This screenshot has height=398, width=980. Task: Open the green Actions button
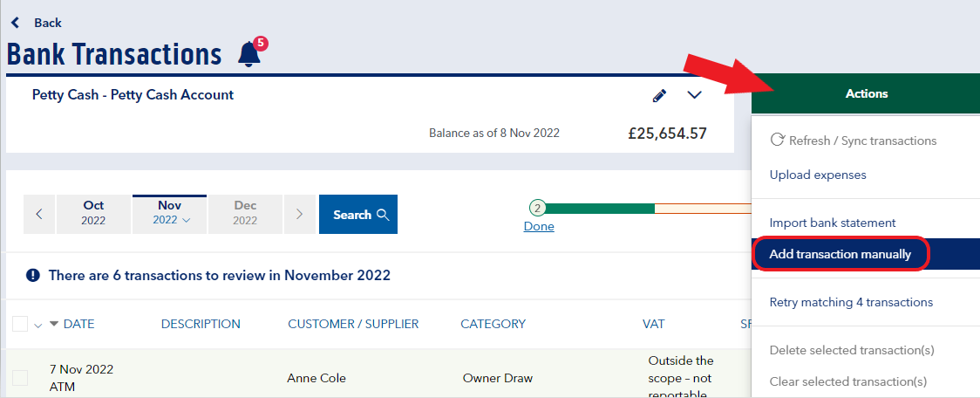[x=866, y=93]
